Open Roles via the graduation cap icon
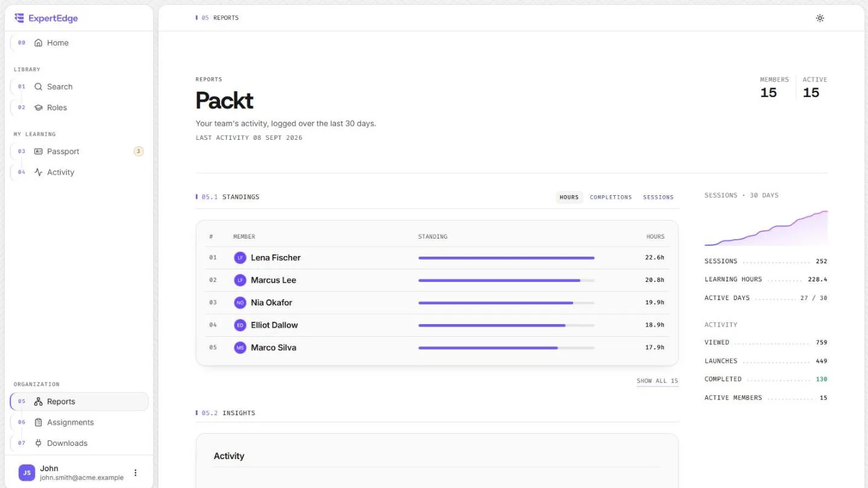This screenshot has width=868, height=488. 39,108
